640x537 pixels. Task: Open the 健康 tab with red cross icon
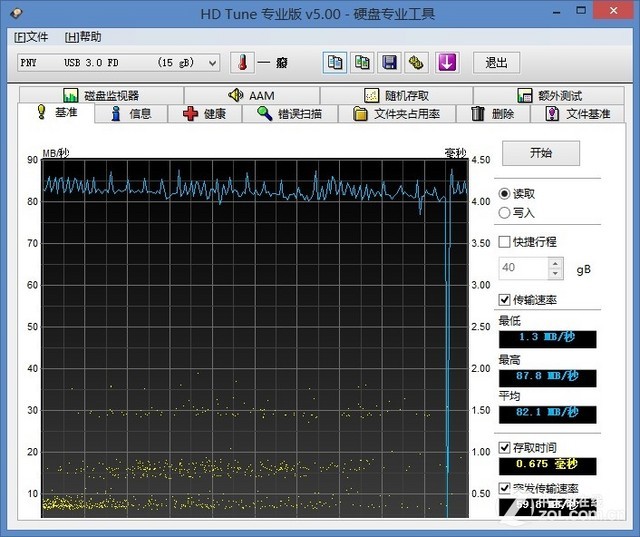pyautogui.click(x=205, y=114)
